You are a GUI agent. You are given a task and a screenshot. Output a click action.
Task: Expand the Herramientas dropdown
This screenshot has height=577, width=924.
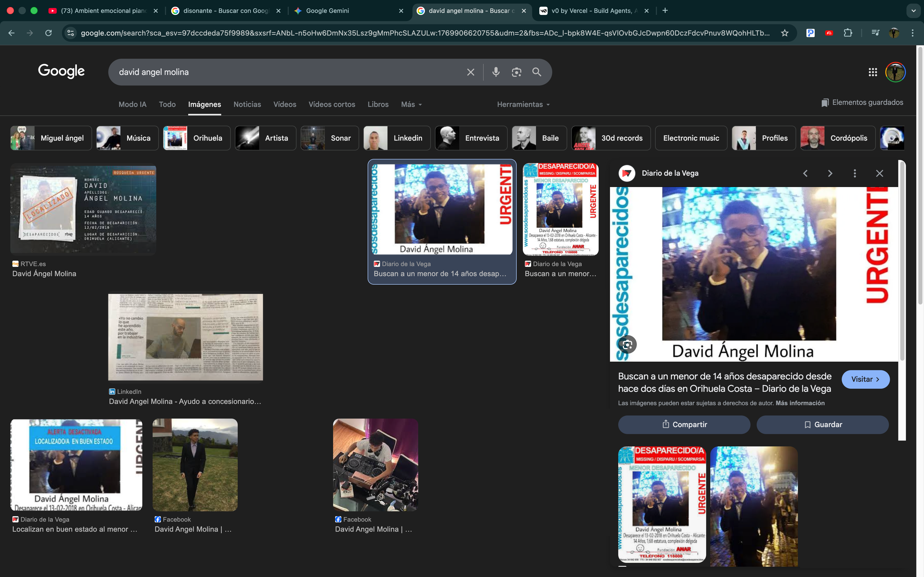tap(523, 105)
